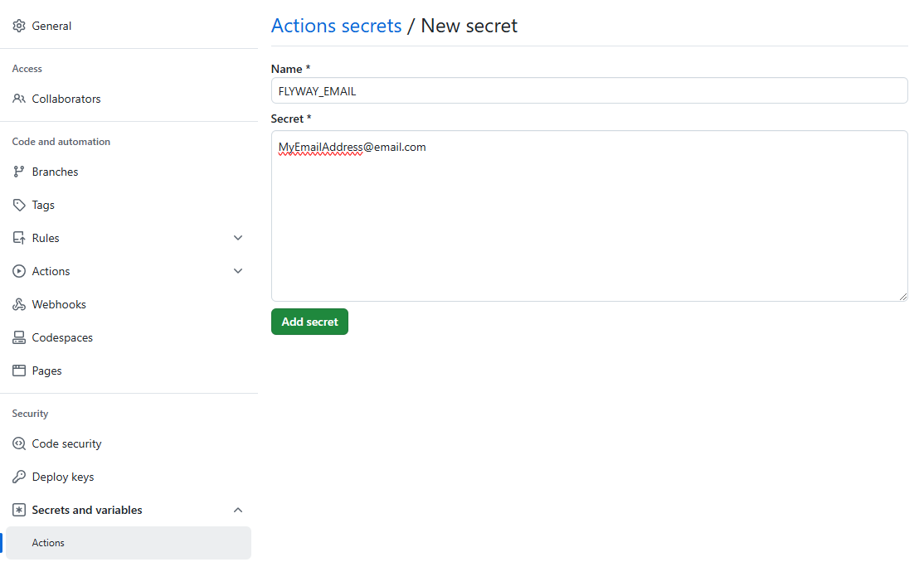Screen dimensions: 924x562
Task: Click the General gear icon
Action: pos(18,26)
